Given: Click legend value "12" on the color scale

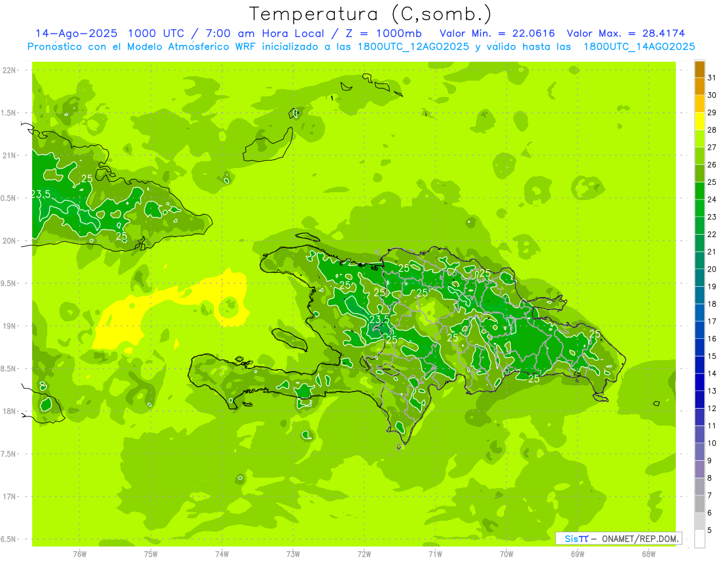Looking at the screenshot, I should pyautogui.click(x=712, y=409).
